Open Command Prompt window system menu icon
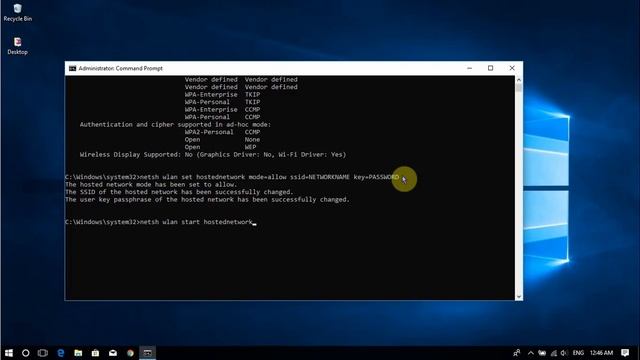640x360 pixels. point(72,68)
